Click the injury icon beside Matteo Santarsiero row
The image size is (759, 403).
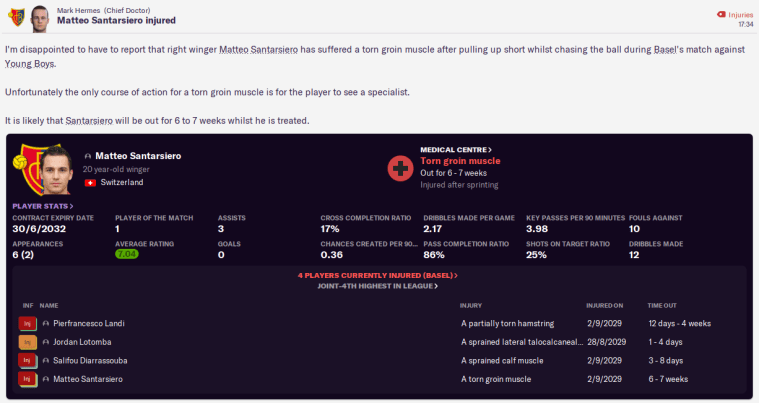tap(27, 379)
